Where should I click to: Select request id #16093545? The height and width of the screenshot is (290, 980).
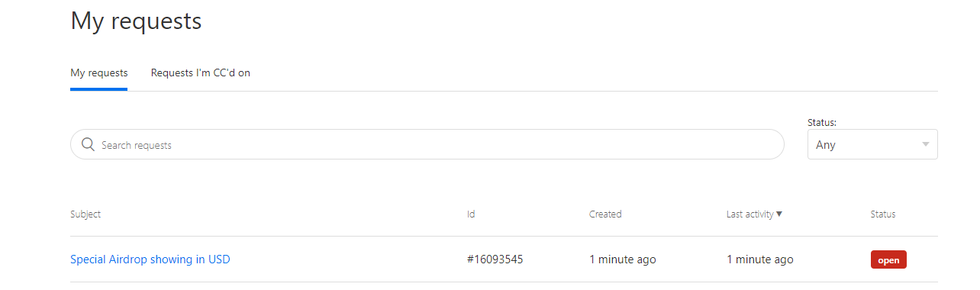(495, 259)
